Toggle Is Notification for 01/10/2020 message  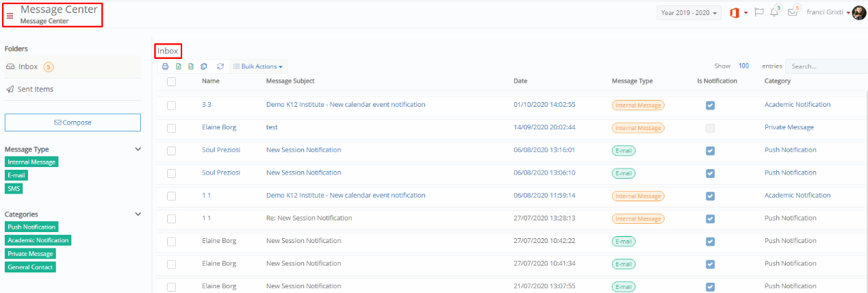click(x=711, y=105)
